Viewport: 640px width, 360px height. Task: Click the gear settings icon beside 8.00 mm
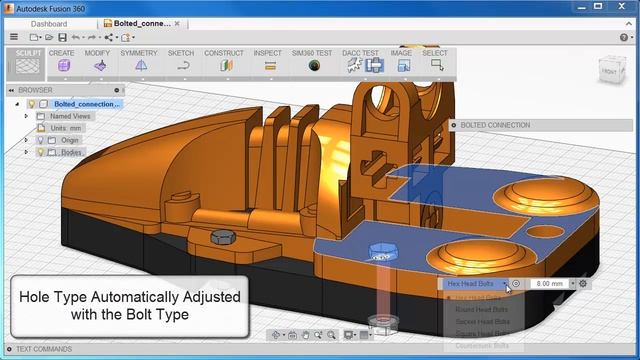click(x=583, y=283)
